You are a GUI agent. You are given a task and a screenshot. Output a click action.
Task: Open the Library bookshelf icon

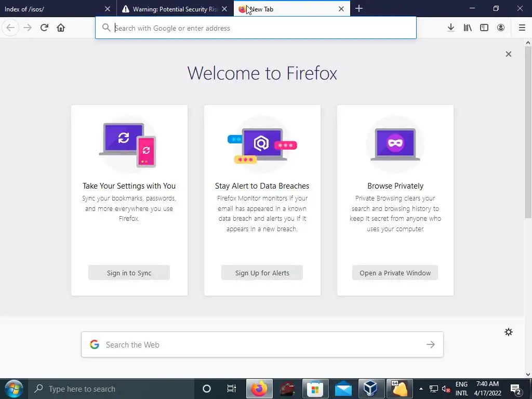pyautogui.click(x=468, y=28)
